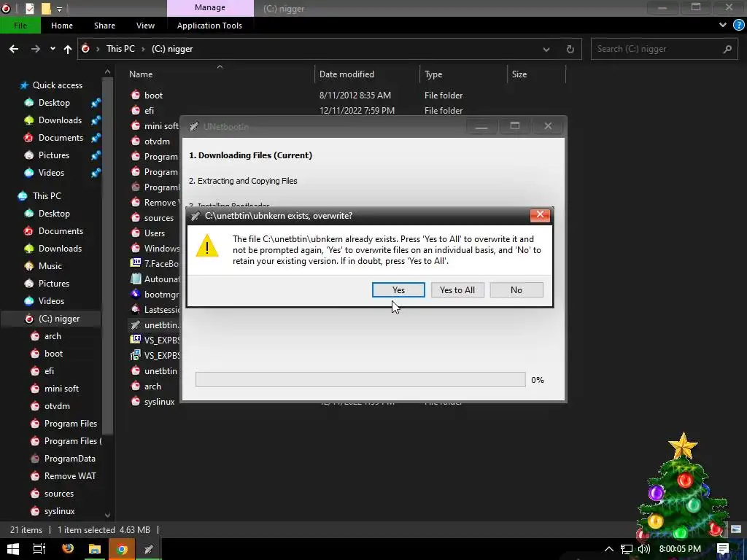The height and width of the screenshot is (560, 747).
Task: Click Yes in the overwrite dialog
Action: coord(398,290)
